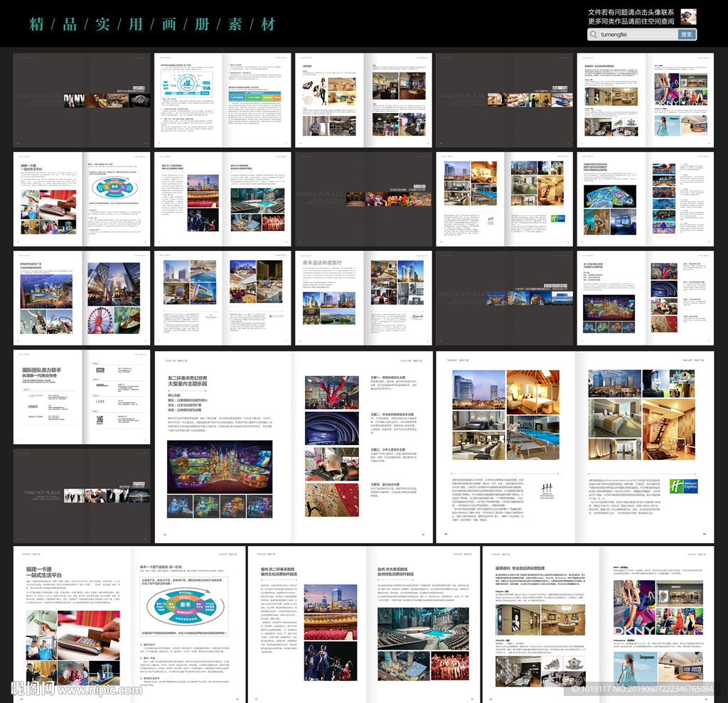Open the third-row spread with the ferris wheel
728x703 pixels.
tap(82, 298)
